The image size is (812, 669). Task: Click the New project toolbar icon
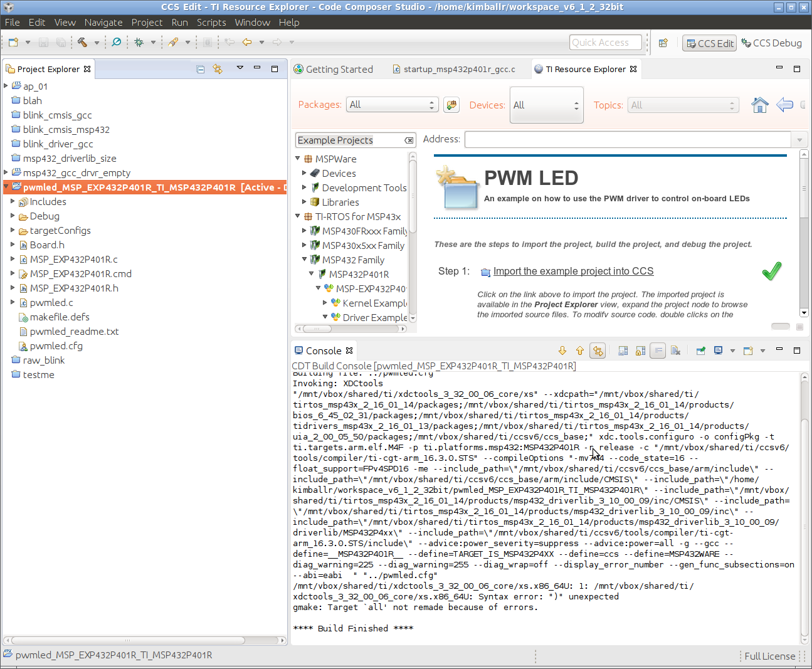pyautogui.click(x=14, y=43)
